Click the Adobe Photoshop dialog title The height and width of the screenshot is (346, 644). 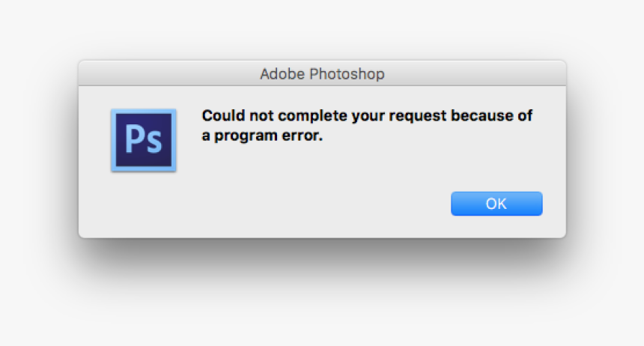point(322,74)
